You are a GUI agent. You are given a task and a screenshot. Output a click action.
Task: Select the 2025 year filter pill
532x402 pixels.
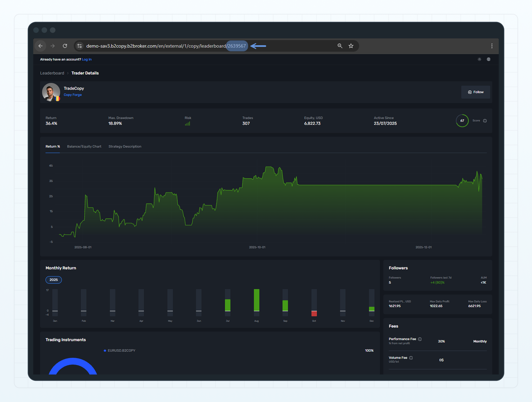point(54,280)
